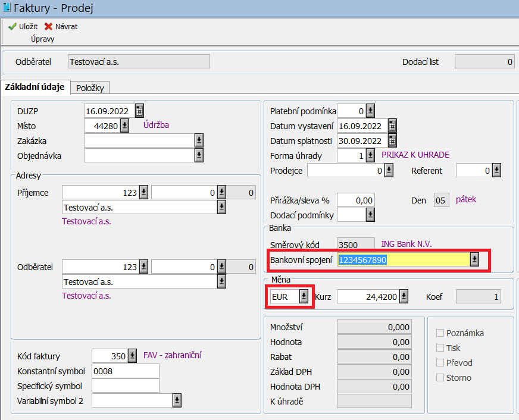The height and width of the screenshot is (420, 519).
Task: Open lookup arrow beside Kód faktury 350
Action: coord(132,356)
